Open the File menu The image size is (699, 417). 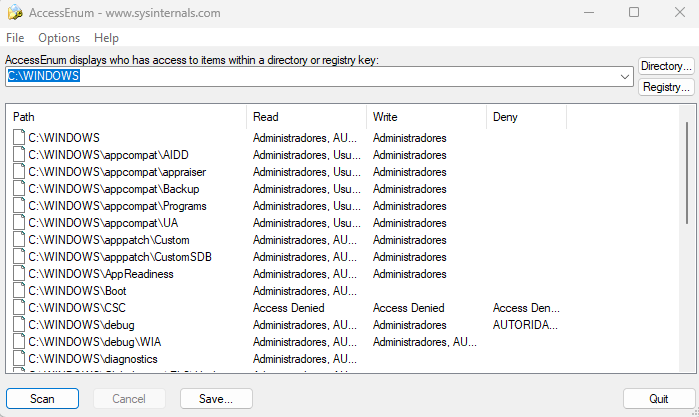coord(15,38)
